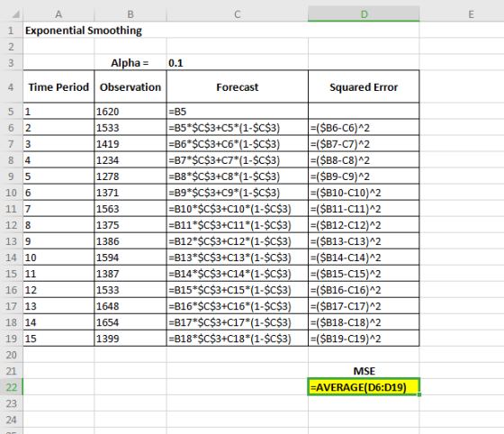Select column A header
This screenshot has height=434, width=504.
tap(58, 14)
